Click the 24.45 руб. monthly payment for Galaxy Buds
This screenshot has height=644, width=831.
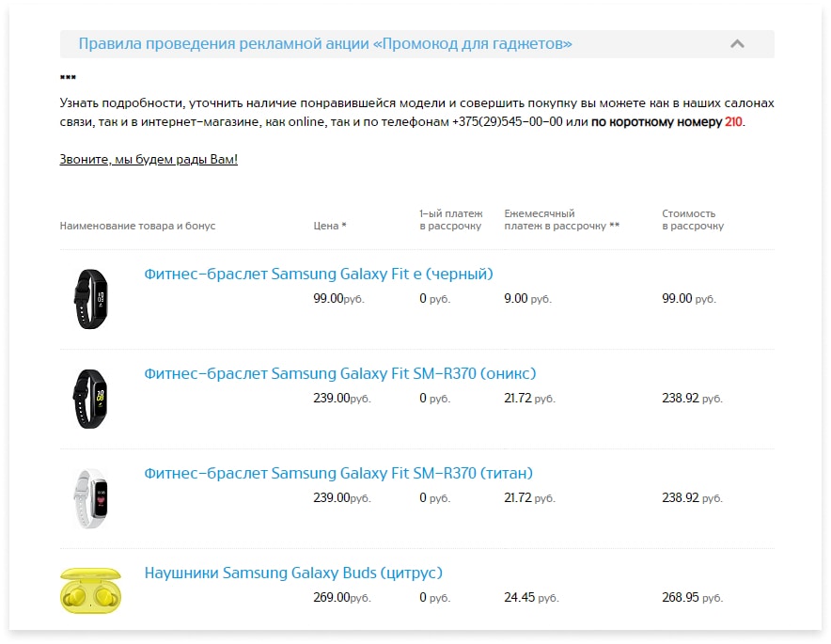[x=531, y=598]
